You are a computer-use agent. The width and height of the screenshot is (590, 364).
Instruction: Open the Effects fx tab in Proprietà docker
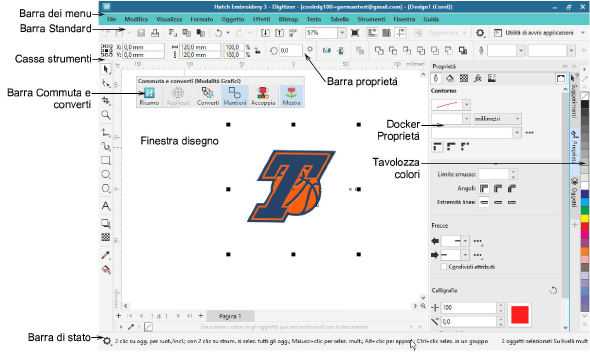click(478, 78)
